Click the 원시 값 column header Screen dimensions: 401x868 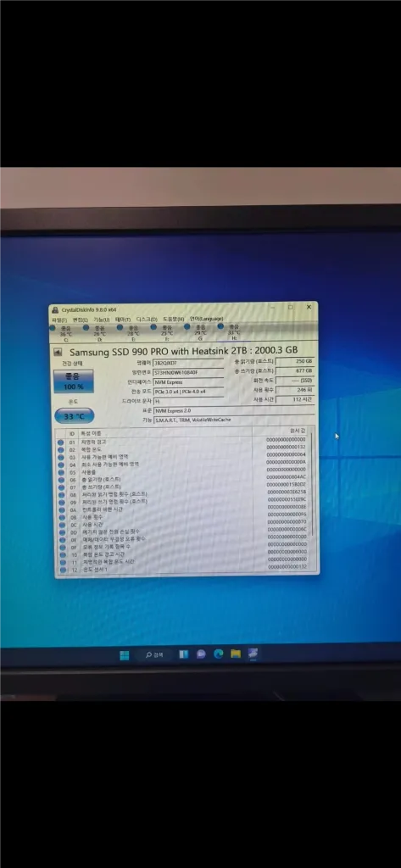(281, 431)
